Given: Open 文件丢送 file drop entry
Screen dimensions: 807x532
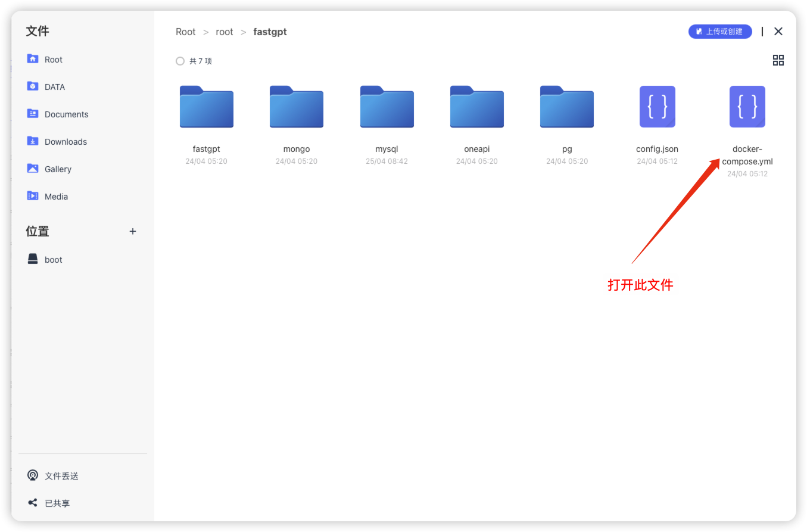Looking at the screenshot, I should pyautogui.click(x=61, y=476).
